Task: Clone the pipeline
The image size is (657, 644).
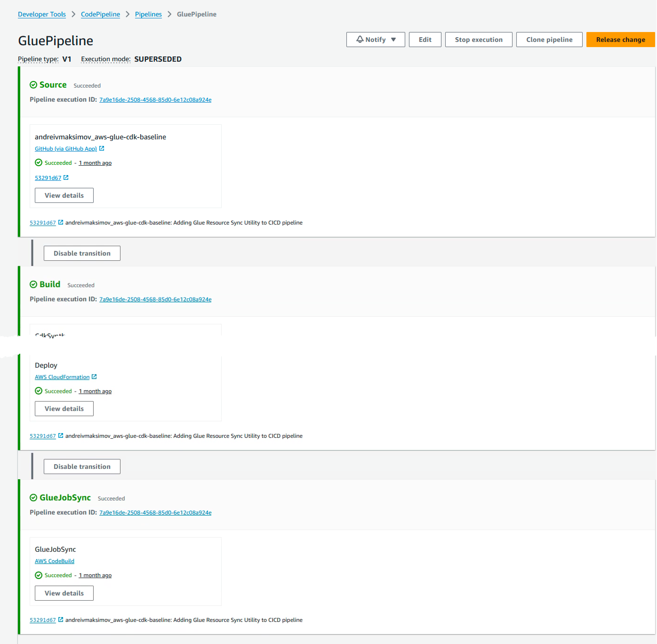Action: point(549,40)
